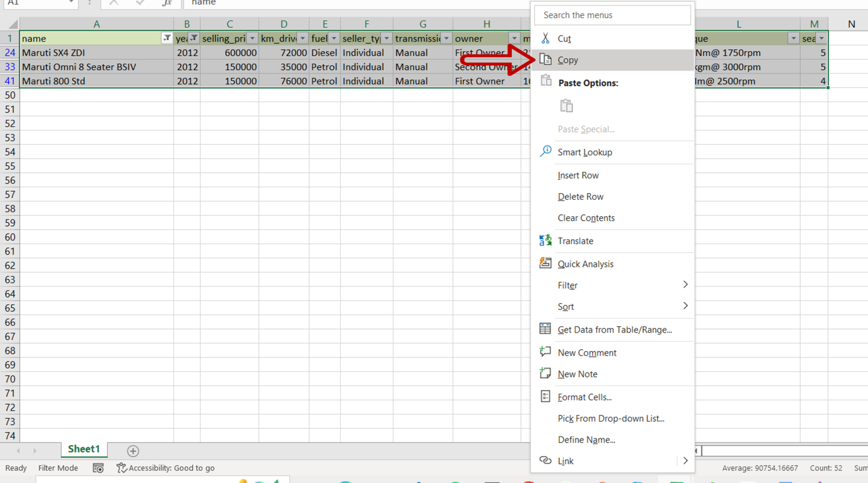
Task: Open the name column filter dropdown
Action: pos(167,38)
